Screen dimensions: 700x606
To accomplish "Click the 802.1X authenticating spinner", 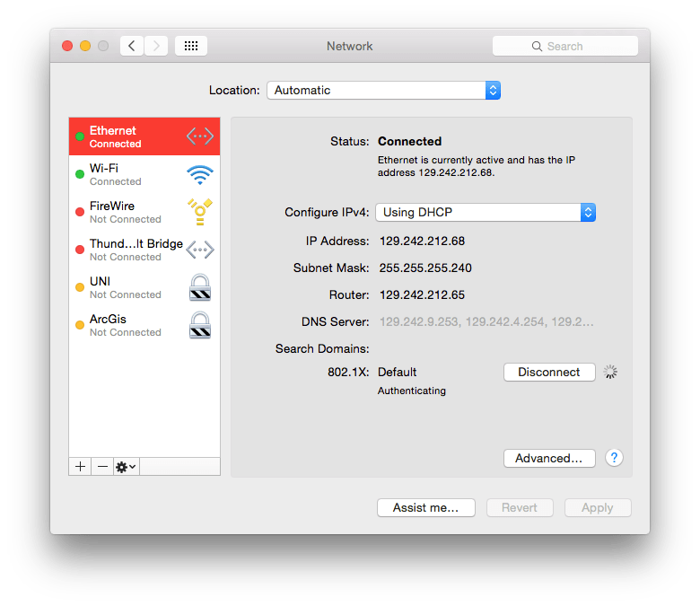I will [610, 372].
